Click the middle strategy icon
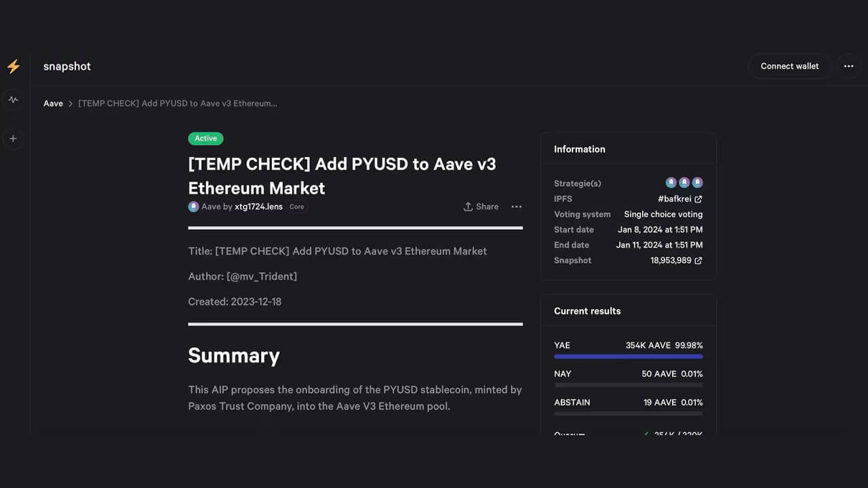This screenshot has height=488, width=868. [x=684, y=183]
